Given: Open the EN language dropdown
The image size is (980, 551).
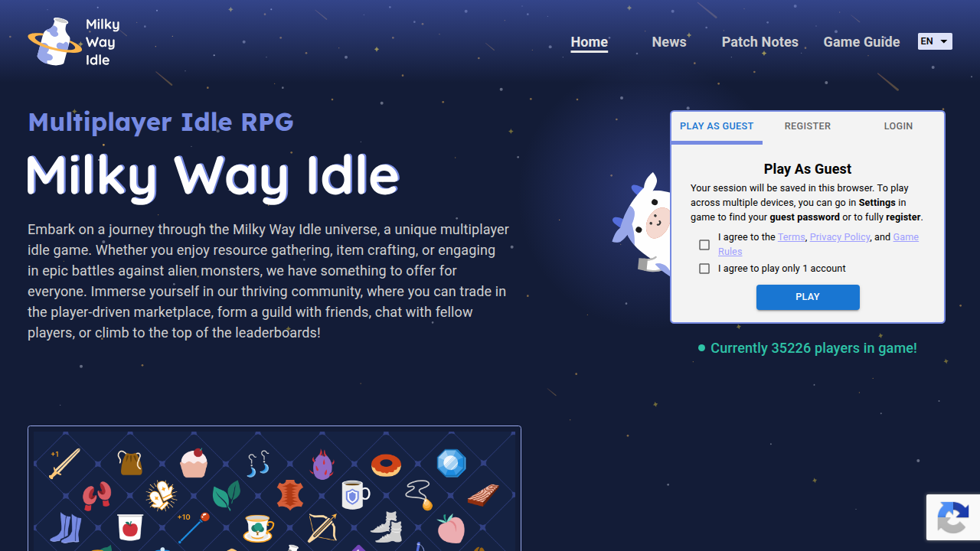Looking at the screenshot, I should pyautogui.click(x=935, y=41).
